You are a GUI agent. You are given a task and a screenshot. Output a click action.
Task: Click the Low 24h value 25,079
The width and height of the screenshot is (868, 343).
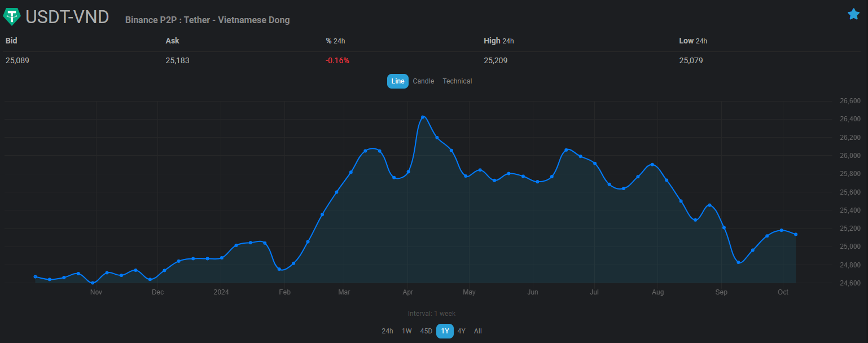pos(691,60)
